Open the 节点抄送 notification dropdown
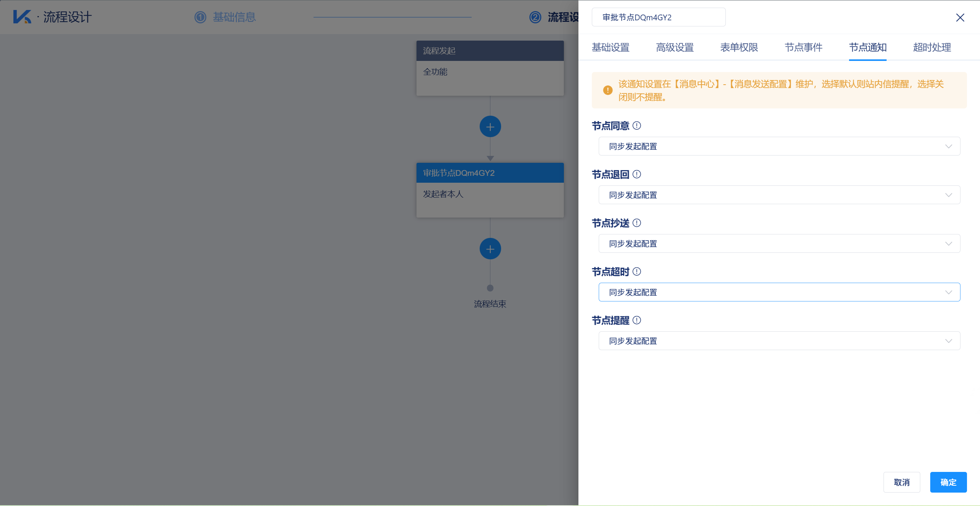The width and height of the screenshot is (980, 506). click(779, 244)
